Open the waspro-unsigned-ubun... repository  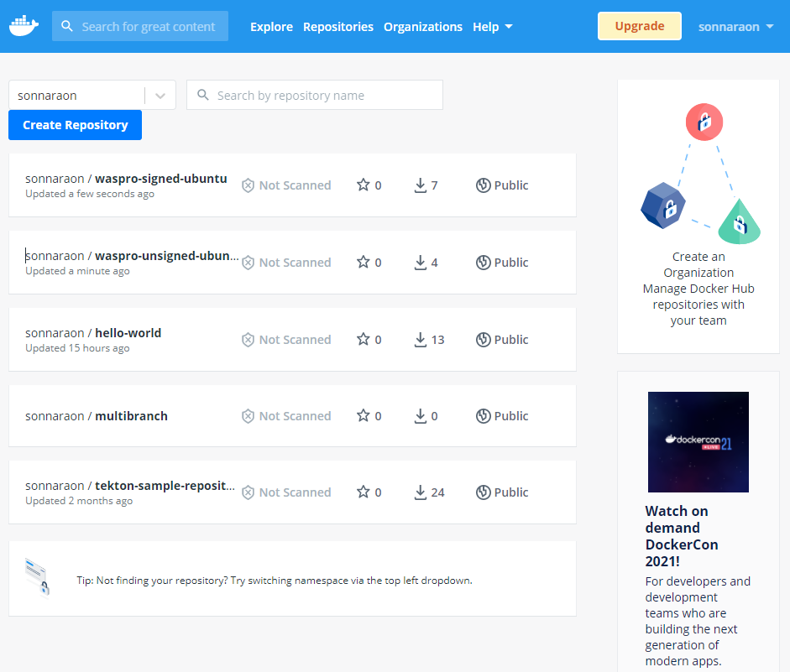[167, 256]
